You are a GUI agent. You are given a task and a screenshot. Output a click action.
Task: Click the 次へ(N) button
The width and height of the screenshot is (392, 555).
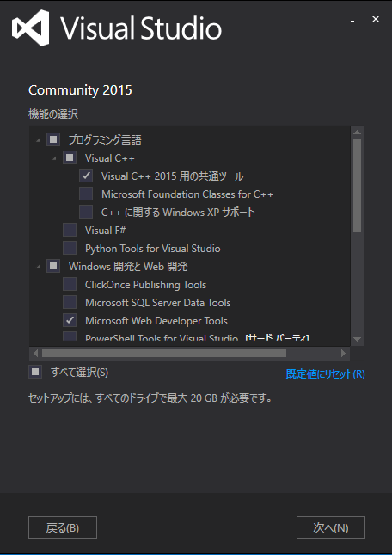point(330,527)
